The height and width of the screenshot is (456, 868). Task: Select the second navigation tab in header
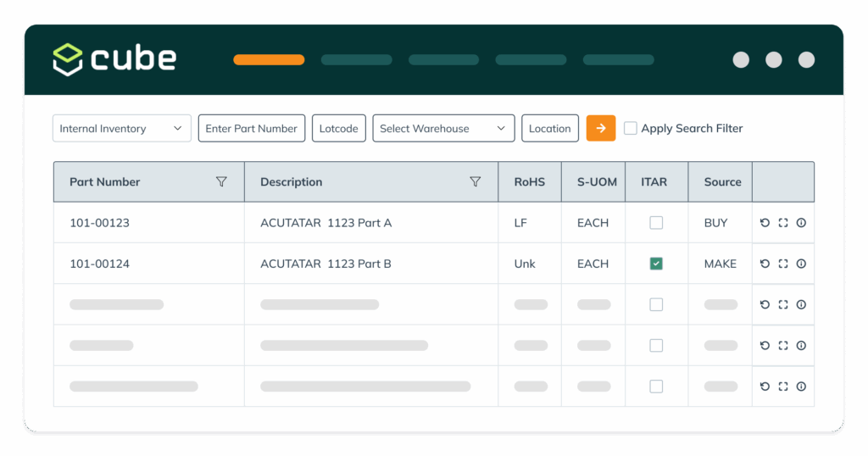[x=356, y=60]
